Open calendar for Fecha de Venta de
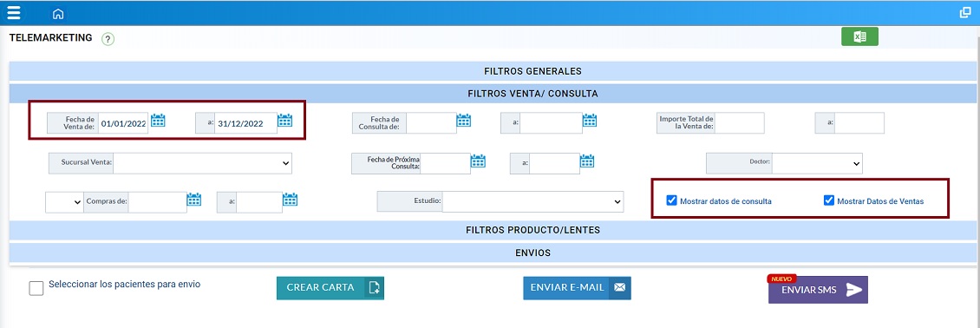Screen dimensions: 980x328 point(158,121)
